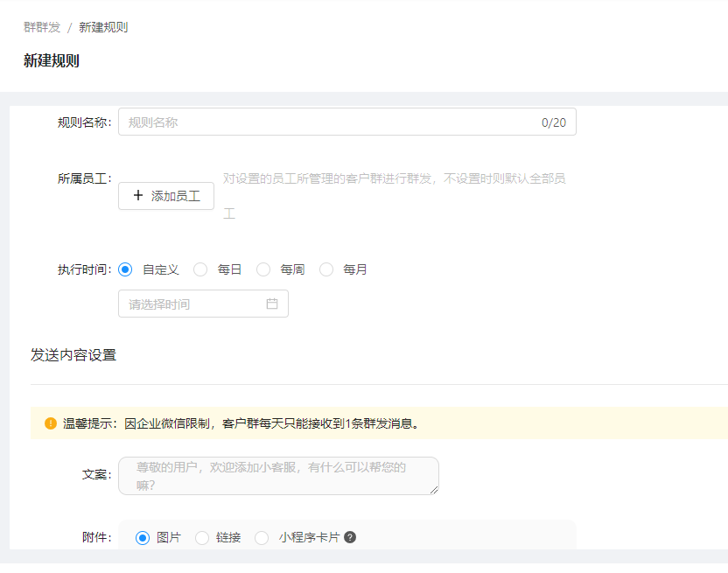Select the 自定义 execution time option
Screen dimensions: 728x573
click(125, 269)
